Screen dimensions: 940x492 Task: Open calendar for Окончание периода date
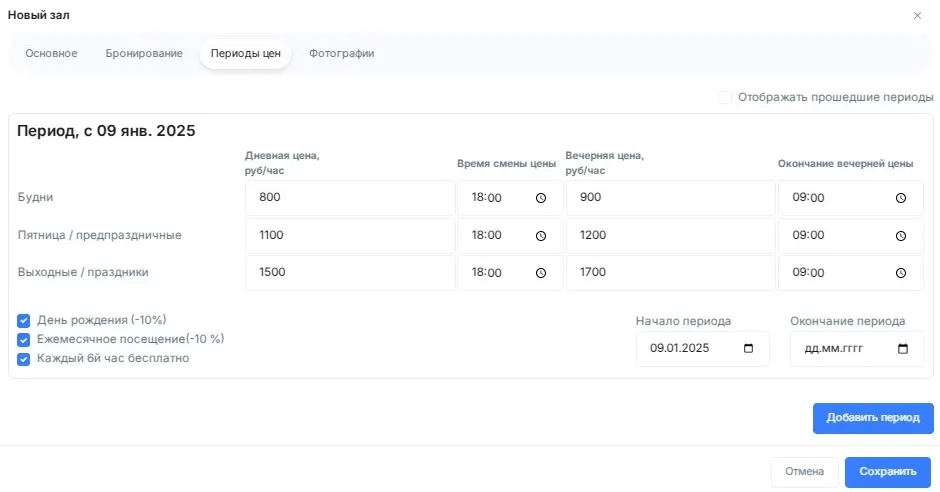tap(903, 348)
